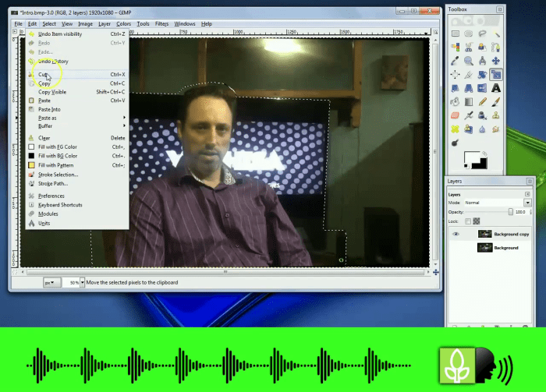Choose the Text tool
The width and height of the screenshot is (546, 392).
496,87
